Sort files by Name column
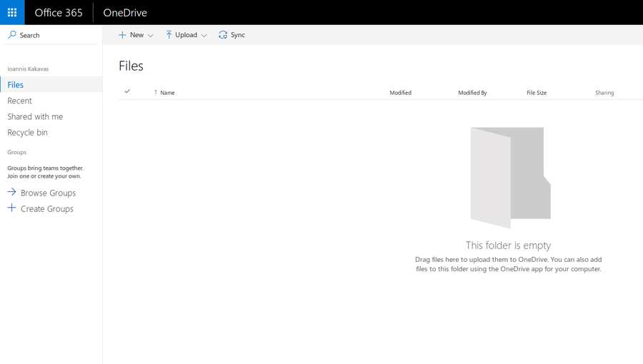The width and height of the screenshot is (643, 364). tap(167, 93)
